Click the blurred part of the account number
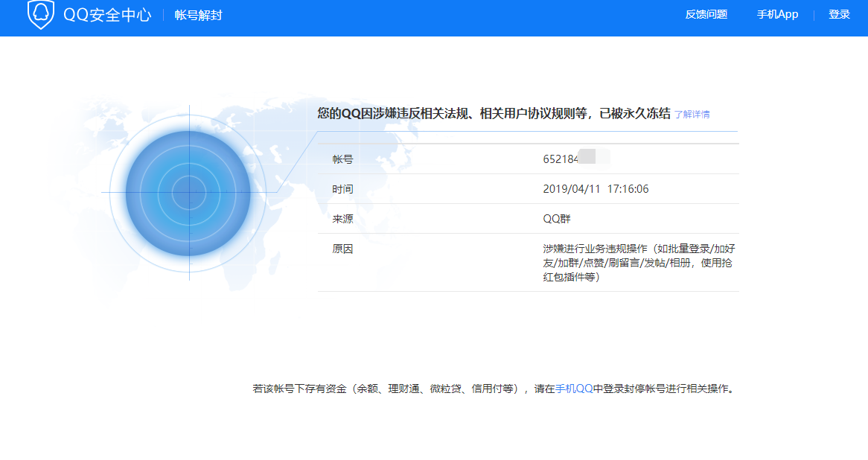This screenshot has width=868, height=460. pos(594,158)
